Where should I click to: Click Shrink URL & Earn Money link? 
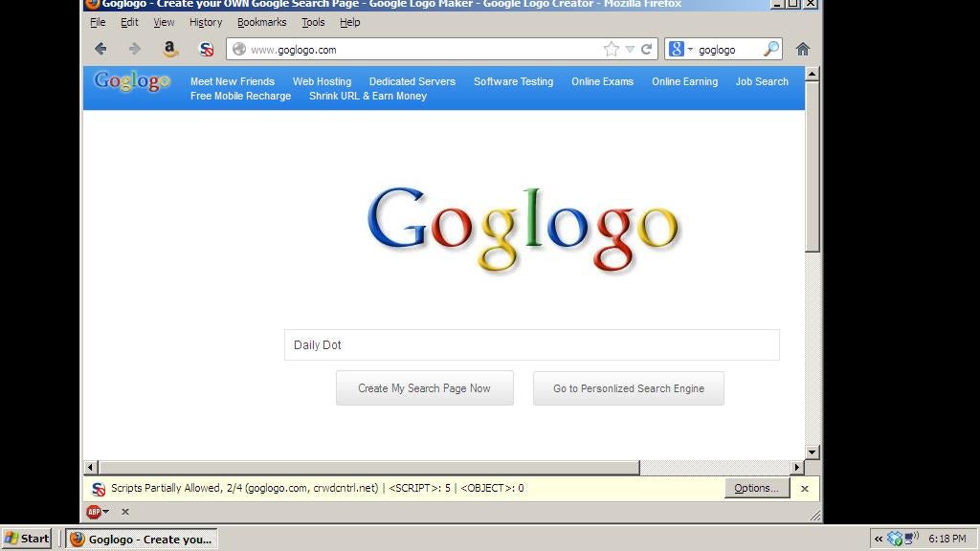click(x=368, y=97)
